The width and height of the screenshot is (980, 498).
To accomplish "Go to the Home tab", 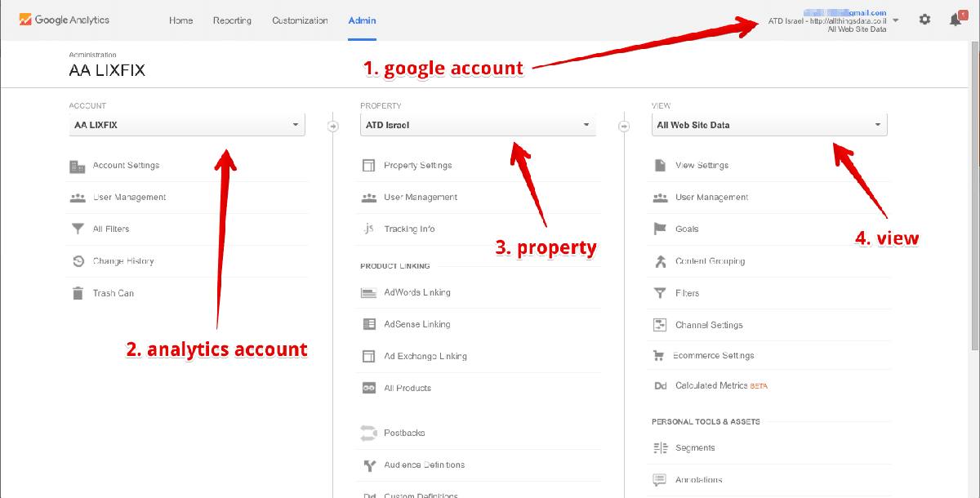I will coord(180,20).
